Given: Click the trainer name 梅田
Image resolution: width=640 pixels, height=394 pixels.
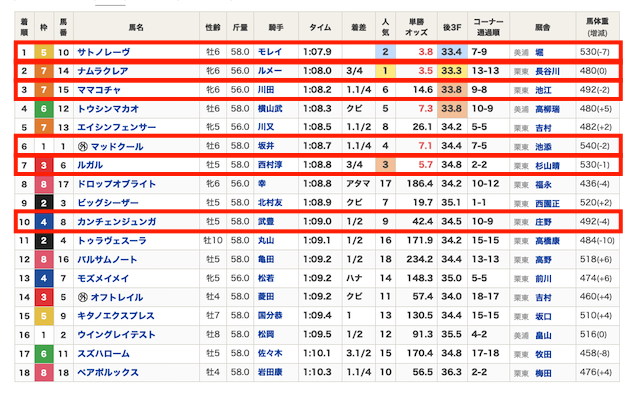Looking at the screenshot, I should pos(543,373).
